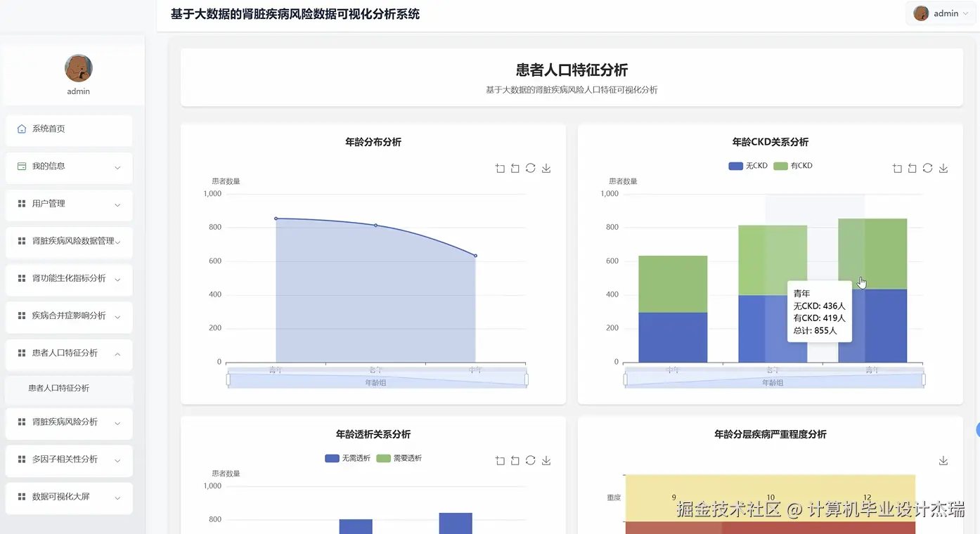Toggle the 无CKD legend series
The width and height of the screenshot is (980, 534).
pyautogui.click(x=748, y=166)
